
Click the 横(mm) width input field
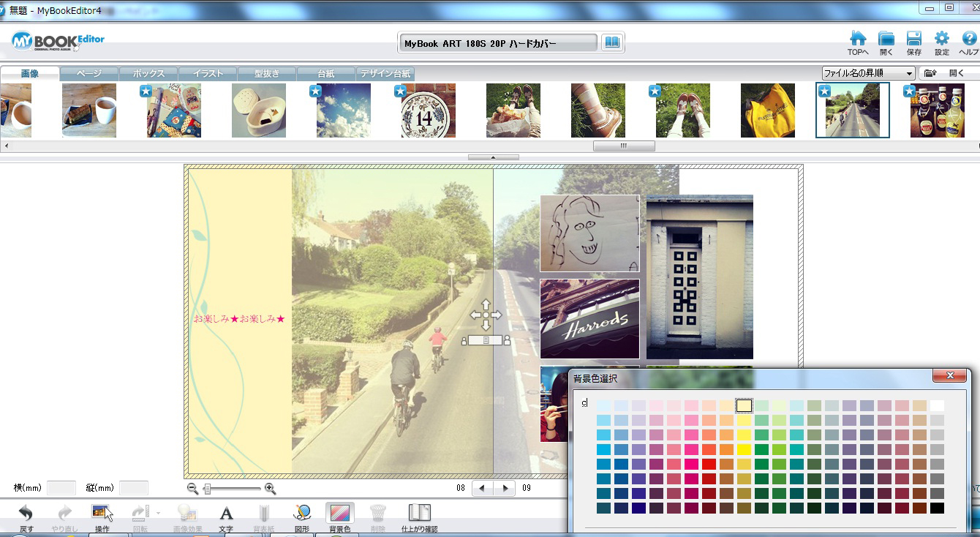click(x=61, y=488)
